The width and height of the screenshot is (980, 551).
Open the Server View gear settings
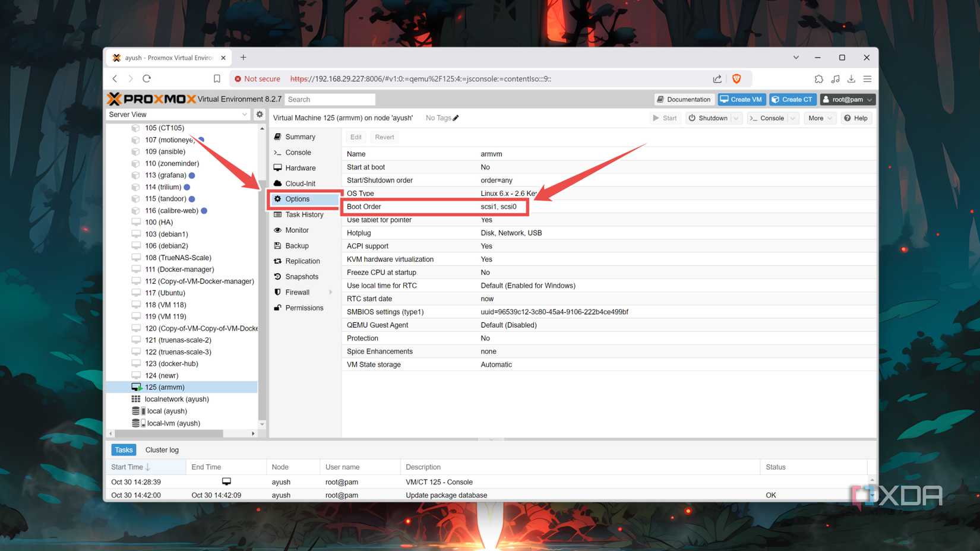[x=260, y=114]
